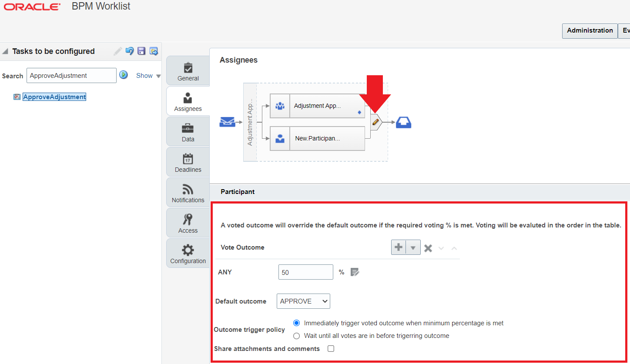Click the blue diamond on Adjustment App node
630x364 pixels.
click(359, 113)
